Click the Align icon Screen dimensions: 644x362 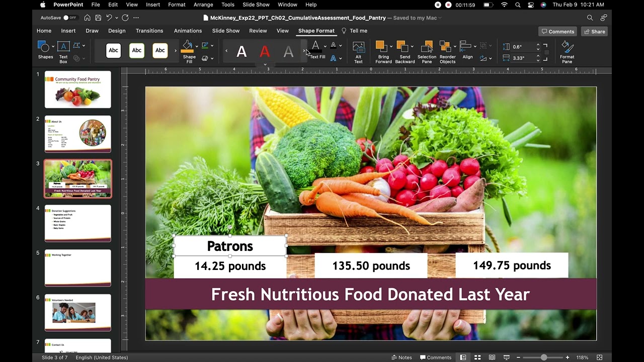[465, 47]
